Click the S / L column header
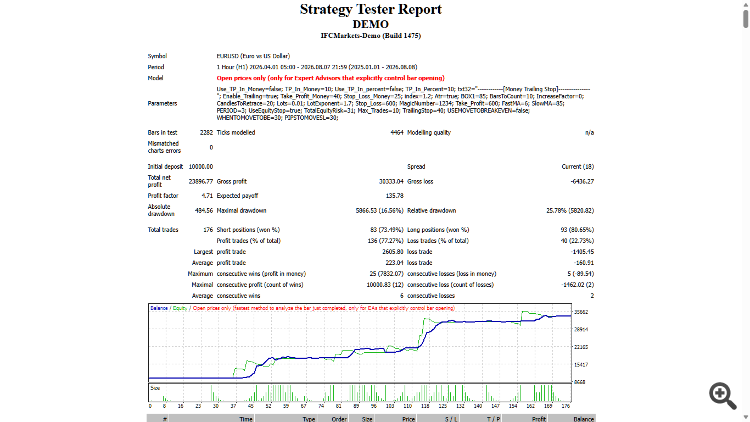The width and height of the screenshot is (750, 422). [451, 419]
